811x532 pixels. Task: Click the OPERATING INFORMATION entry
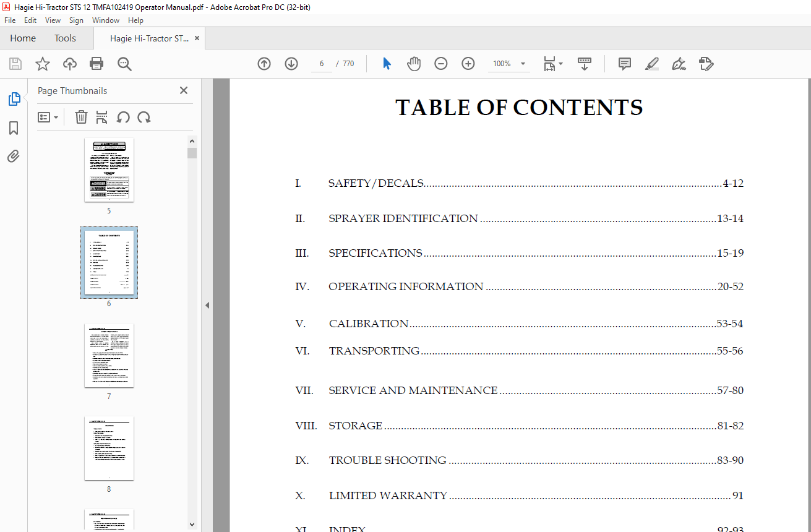(x=519, y=286)
